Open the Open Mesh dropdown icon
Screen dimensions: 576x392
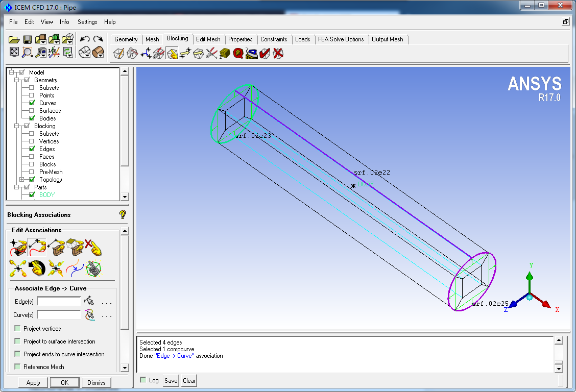tap(54, 40)
